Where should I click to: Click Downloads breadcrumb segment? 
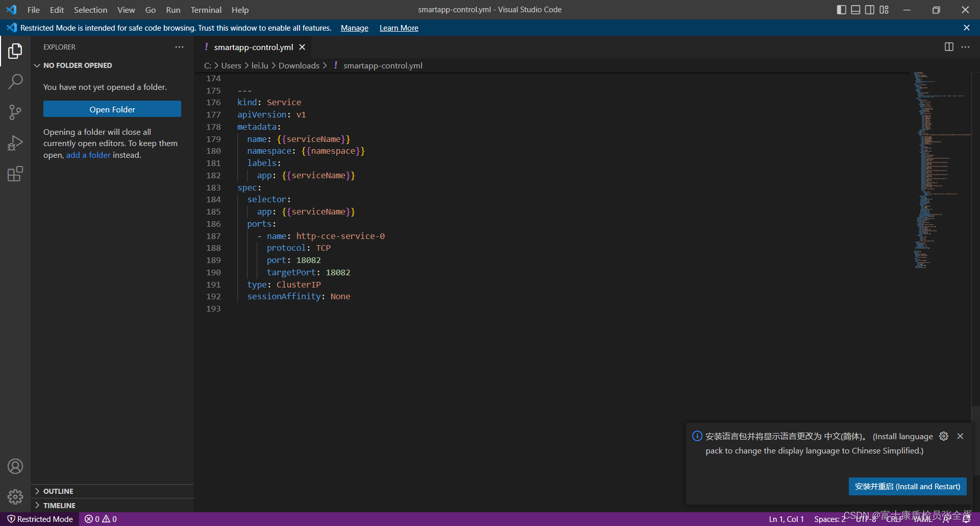point(299,65)
